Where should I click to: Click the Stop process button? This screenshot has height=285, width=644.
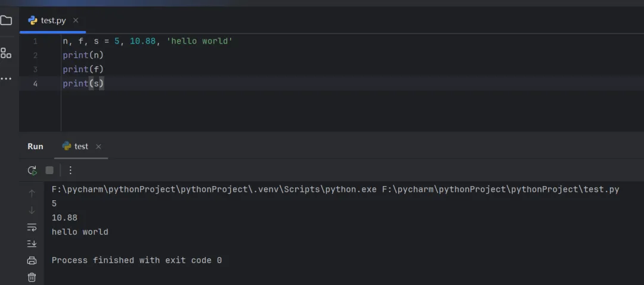point(49,171)
